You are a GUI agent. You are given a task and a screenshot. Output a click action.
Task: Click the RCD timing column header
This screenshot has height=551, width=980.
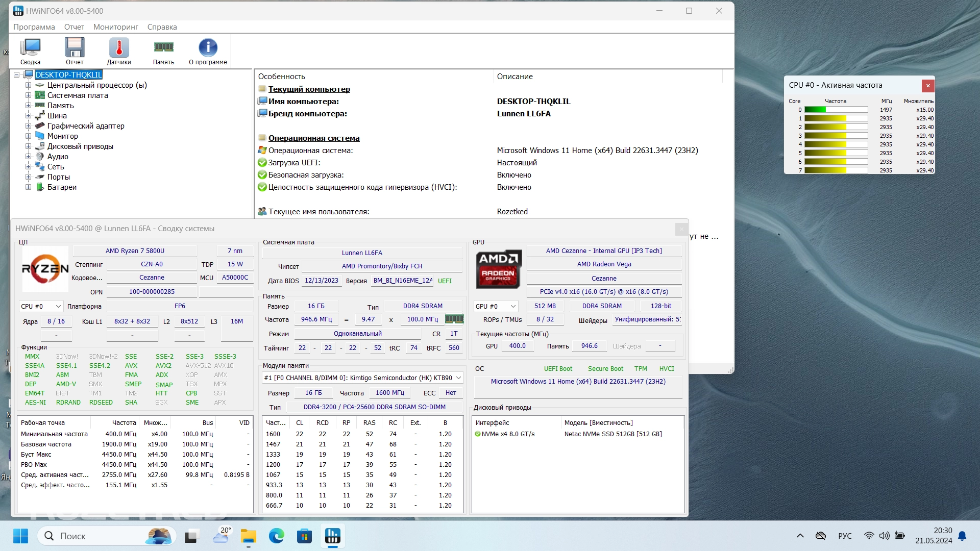pyautogui.click(x=323, y=423)
